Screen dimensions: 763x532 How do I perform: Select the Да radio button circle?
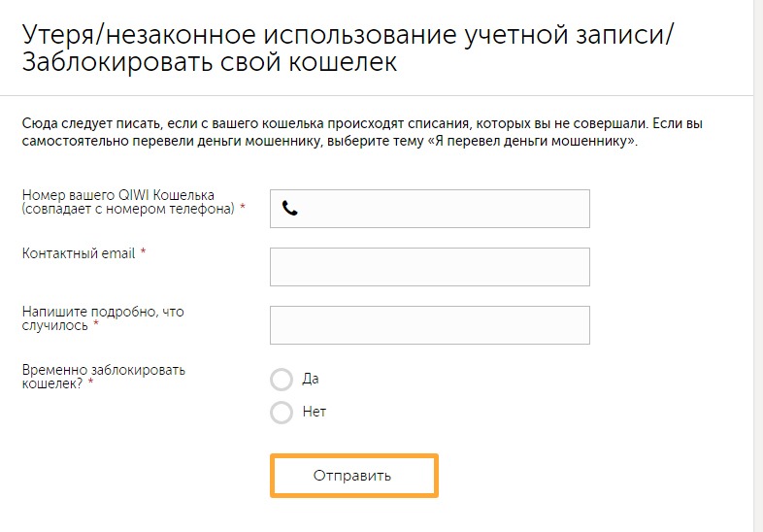[x=282, y=379]
